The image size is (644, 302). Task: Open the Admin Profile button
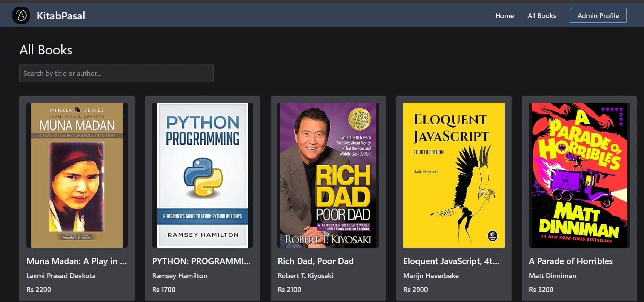(x=598, y=15)
